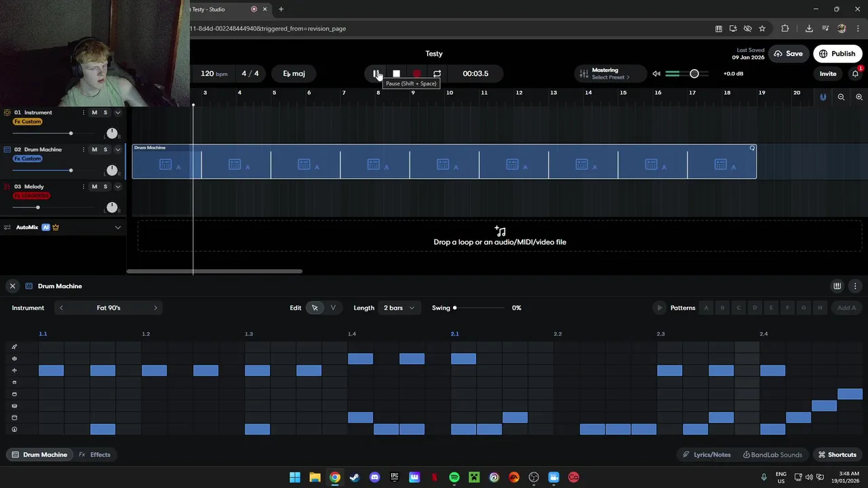Open the 01 Instrument track options menu
This screenshot has width=868, height=488.
83,113
